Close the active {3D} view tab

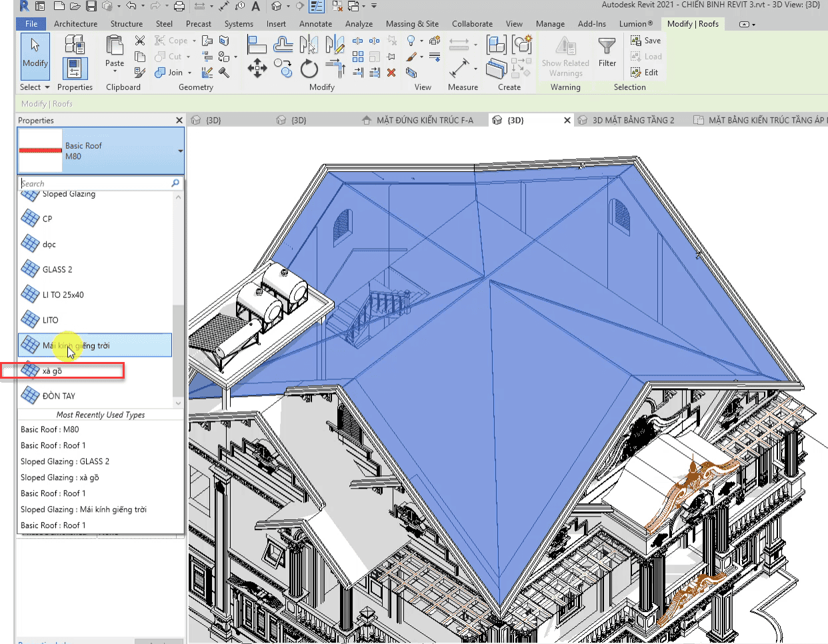[567, 121]
